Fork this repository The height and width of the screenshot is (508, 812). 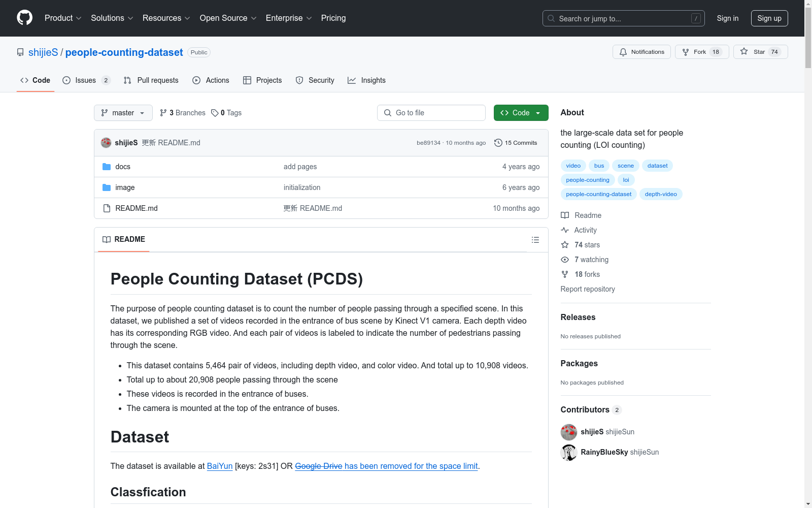[x=702, y=52]
